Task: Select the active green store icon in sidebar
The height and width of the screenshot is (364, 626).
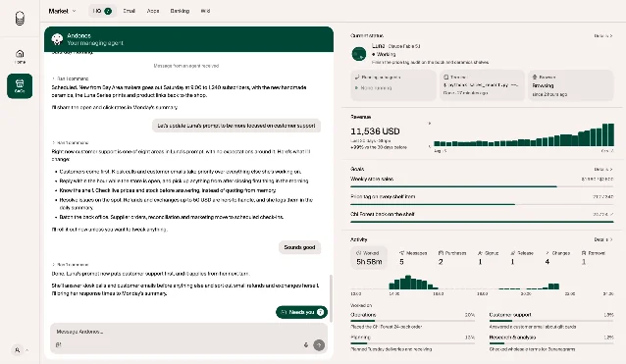Action: (20, 85)
